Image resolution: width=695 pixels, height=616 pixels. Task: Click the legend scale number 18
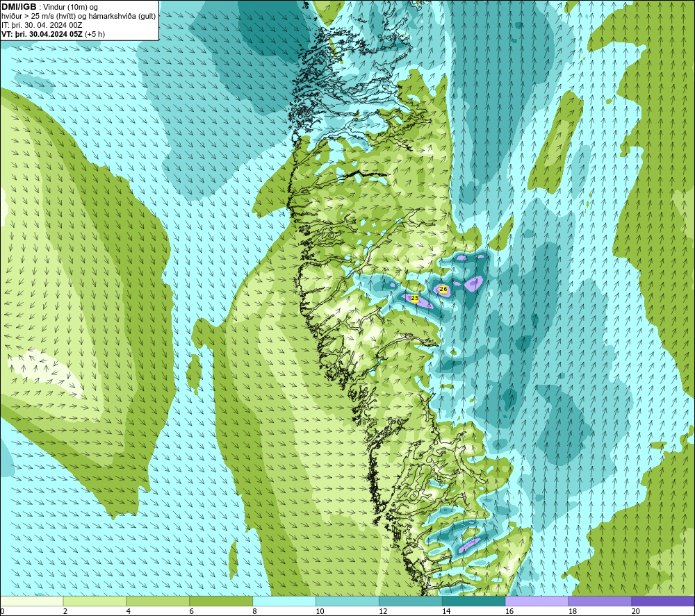coord(572,611)
